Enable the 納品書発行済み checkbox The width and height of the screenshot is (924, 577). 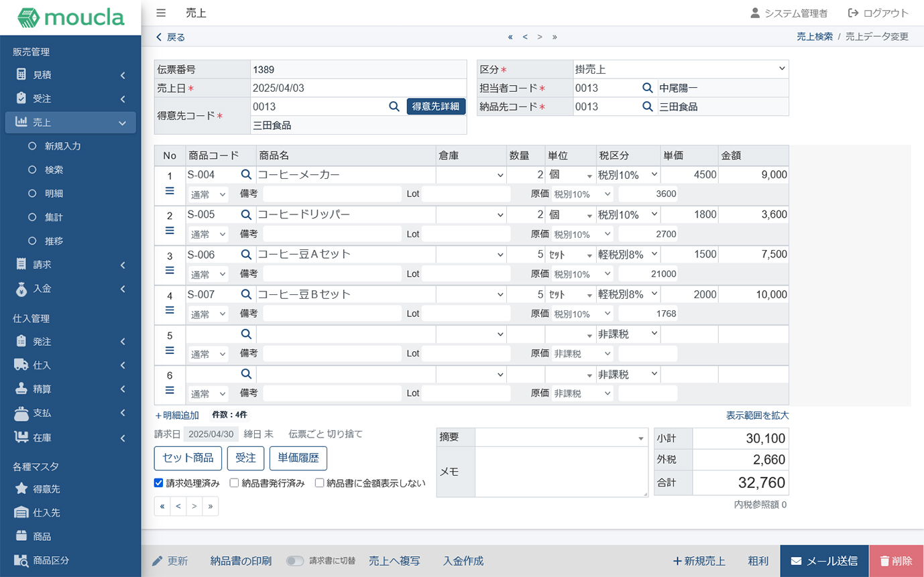235,484
